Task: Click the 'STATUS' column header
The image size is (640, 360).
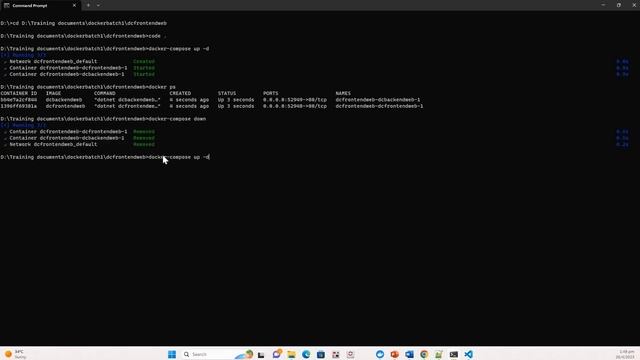Action: (227, 93)
